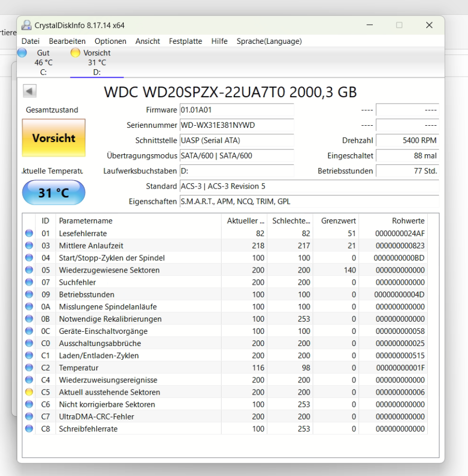Viewport: 468px width, 476px height.
Task: Click the Standard field ACS-3 Revision 5
Action: pyautogui.click(x=309, y=186)
